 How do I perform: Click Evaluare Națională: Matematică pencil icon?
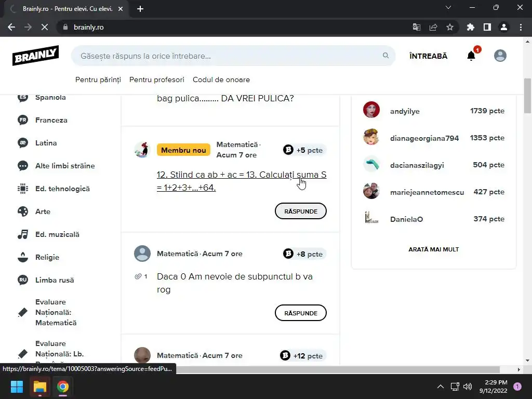[23, 312]
